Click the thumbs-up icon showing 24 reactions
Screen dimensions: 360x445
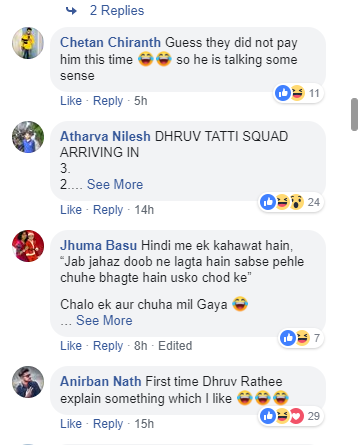pos(268,202)
